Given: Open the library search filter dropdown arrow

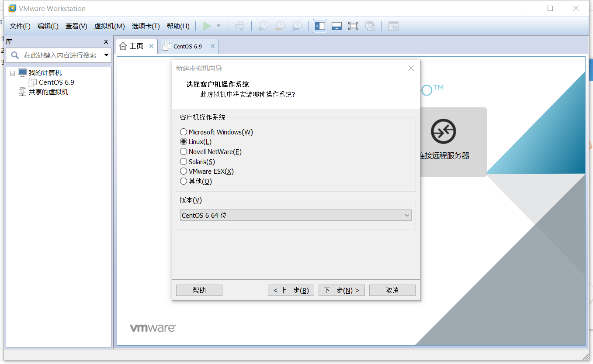Looking at the screenshot, I should [x=106, y=55].
